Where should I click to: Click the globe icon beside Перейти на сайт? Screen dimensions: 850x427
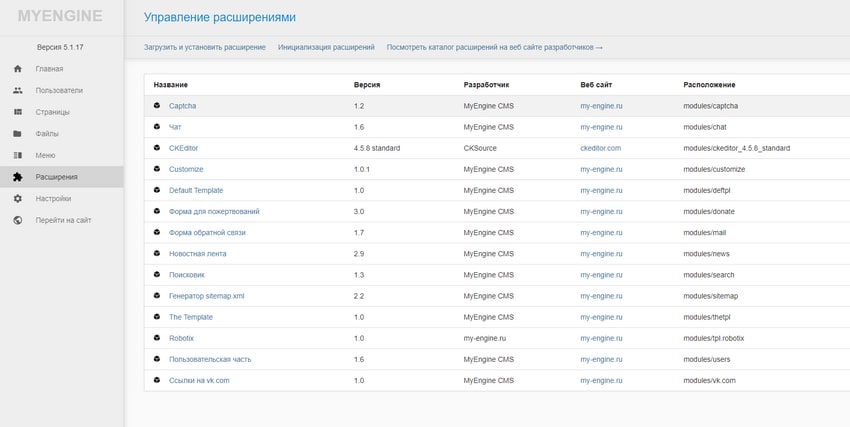click(18, 221)
